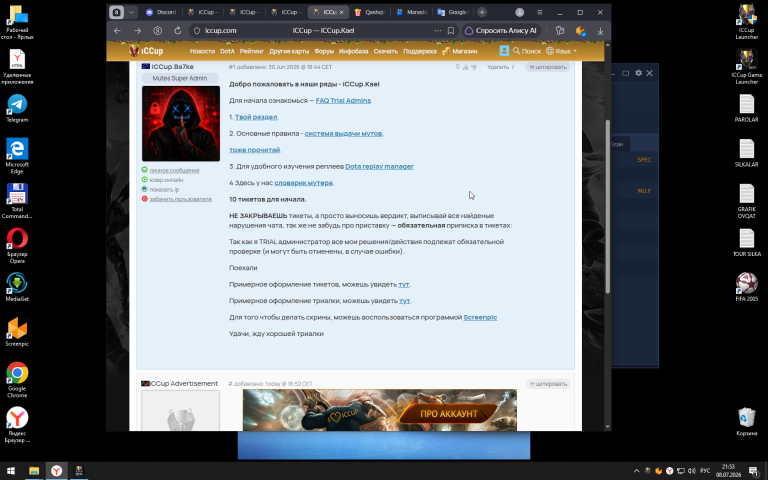The width and height of the screenshot is (768, 480).
Task: Open the Windows Start menu
Action: pyautogui.click(x=11, y=471)
